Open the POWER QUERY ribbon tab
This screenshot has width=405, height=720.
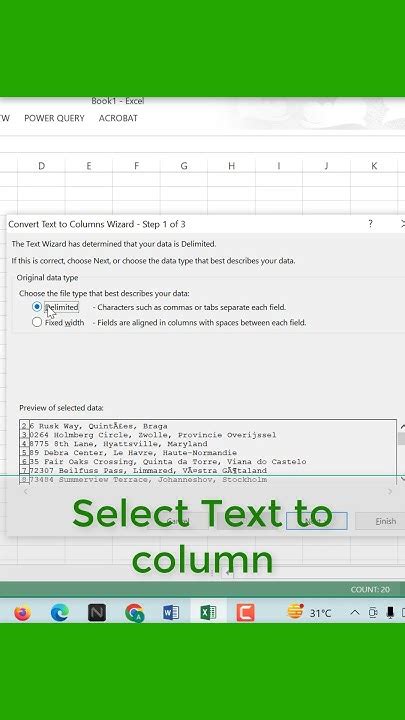54,118
